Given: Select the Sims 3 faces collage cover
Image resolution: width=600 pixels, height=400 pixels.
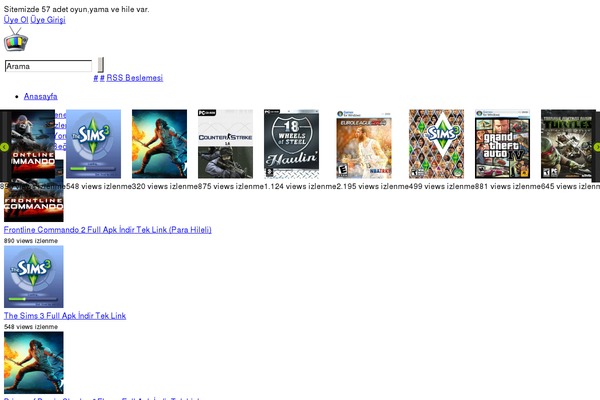Looking at the screenshot, I should (437, 144).
